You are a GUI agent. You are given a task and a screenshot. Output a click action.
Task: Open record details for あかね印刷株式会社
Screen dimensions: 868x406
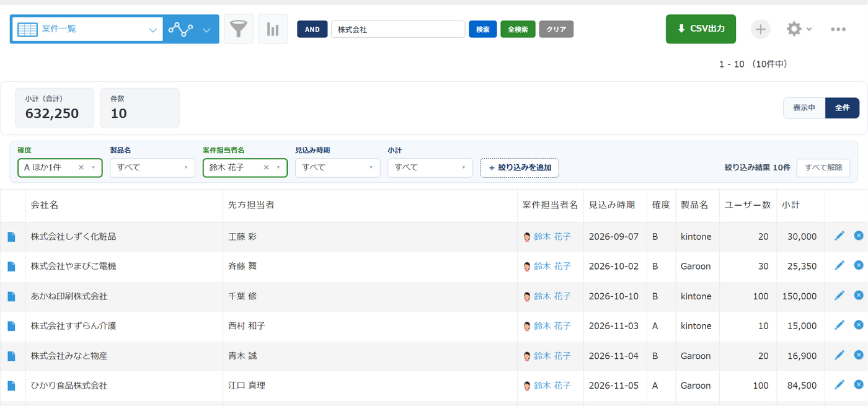(11, 296)
